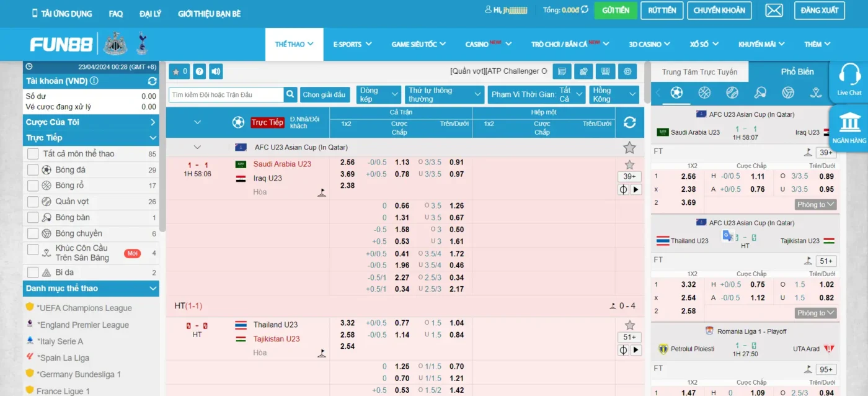Switch to 'Trung Tâm Trực Tuyến' tab

[x=699, y=72]
